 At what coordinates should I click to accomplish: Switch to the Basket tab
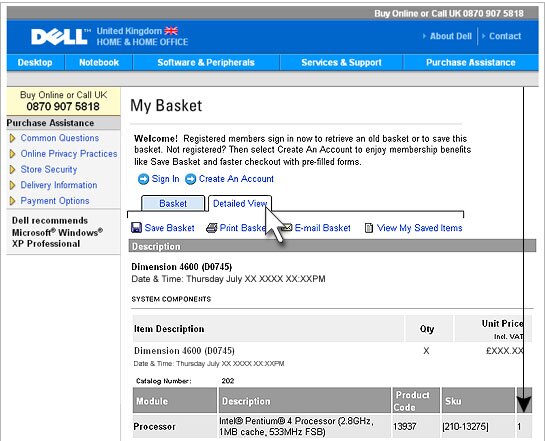pyautogui.click(x=173, y=203)
